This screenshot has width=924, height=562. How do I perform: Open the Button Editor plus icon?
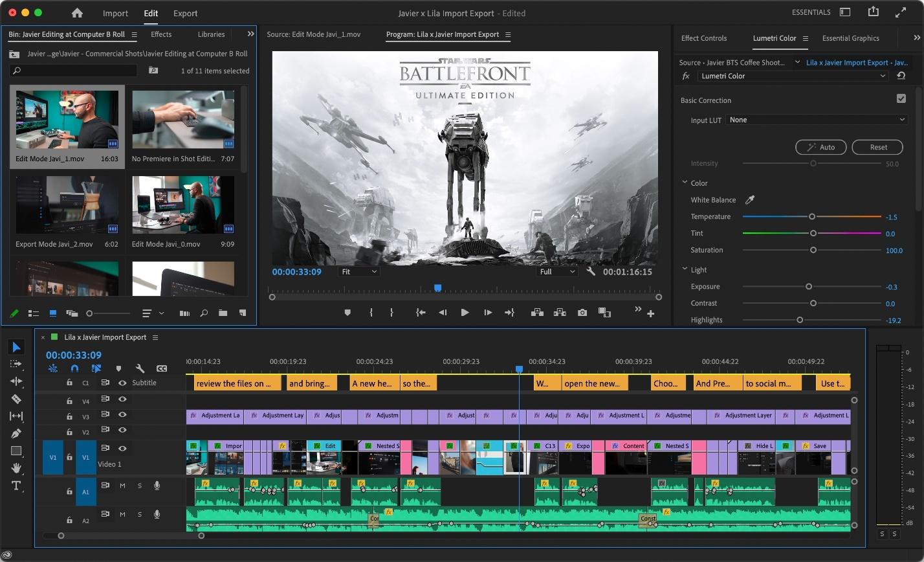pos(650,314)
